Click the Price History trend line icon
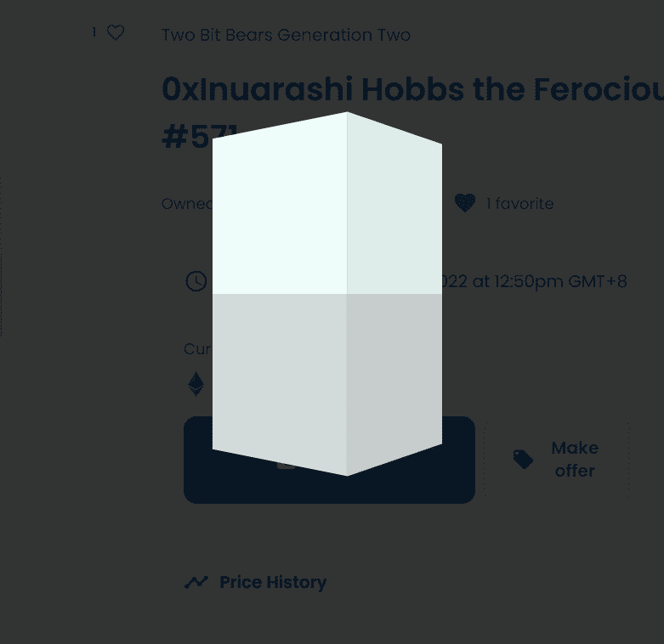The width and height of the screenshot is (664, 644). 196,583
